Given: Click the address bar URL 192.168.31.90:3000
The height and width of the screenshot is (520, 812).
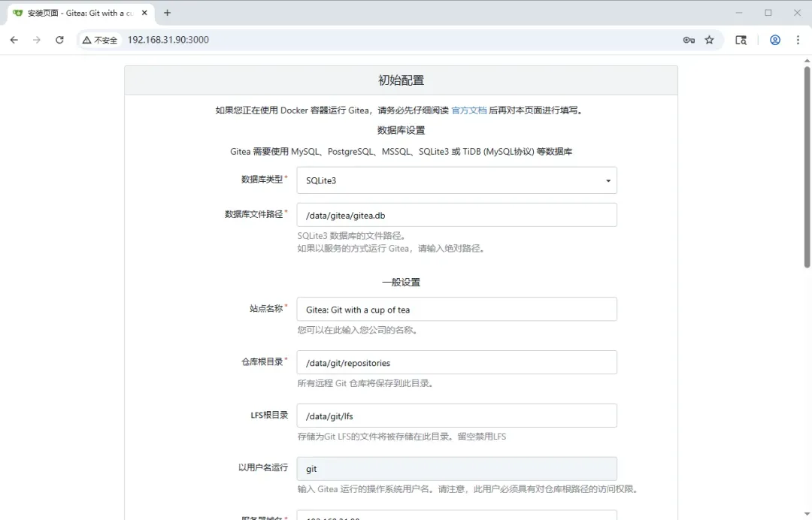Looking at the screenshot, I should click(x=168, y=40).
